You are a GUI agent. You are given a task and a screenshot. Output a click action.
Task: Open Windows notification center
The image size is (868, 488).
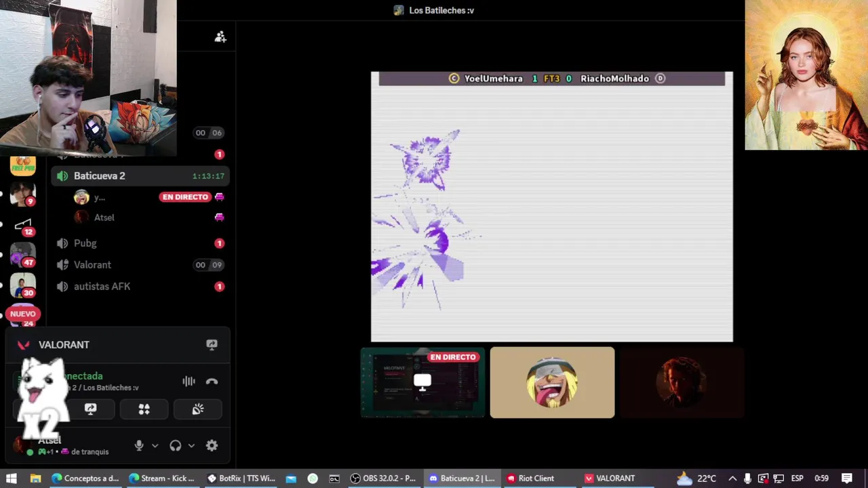coord(847,479)
